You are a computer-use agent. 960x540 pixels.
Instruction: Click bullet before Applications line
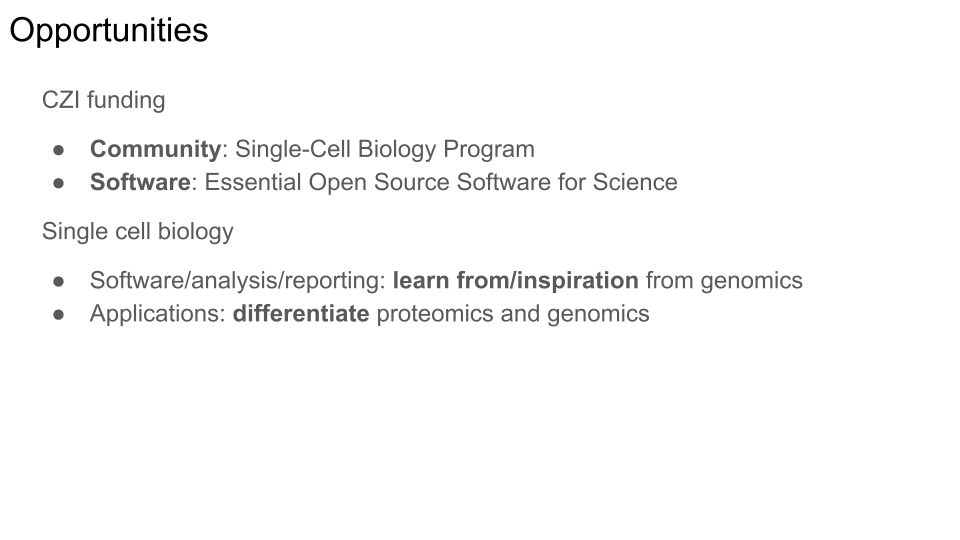pyautogui.click(x=59, y=315)
